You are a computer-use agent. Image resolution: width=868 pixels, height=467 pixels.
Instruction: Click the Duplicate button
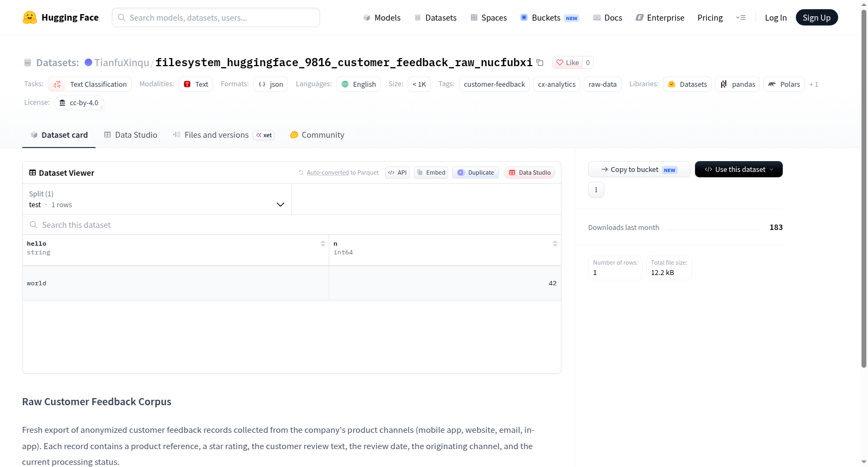(476, 172)
